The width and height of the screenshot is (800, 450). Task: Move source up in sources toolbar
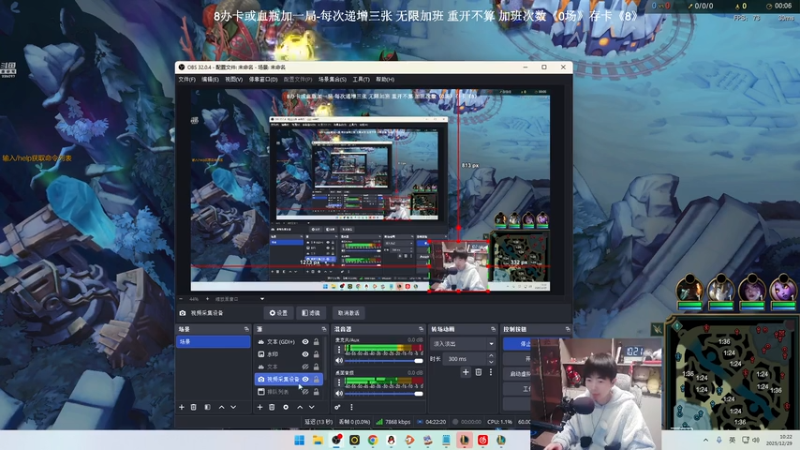[300, 407]
